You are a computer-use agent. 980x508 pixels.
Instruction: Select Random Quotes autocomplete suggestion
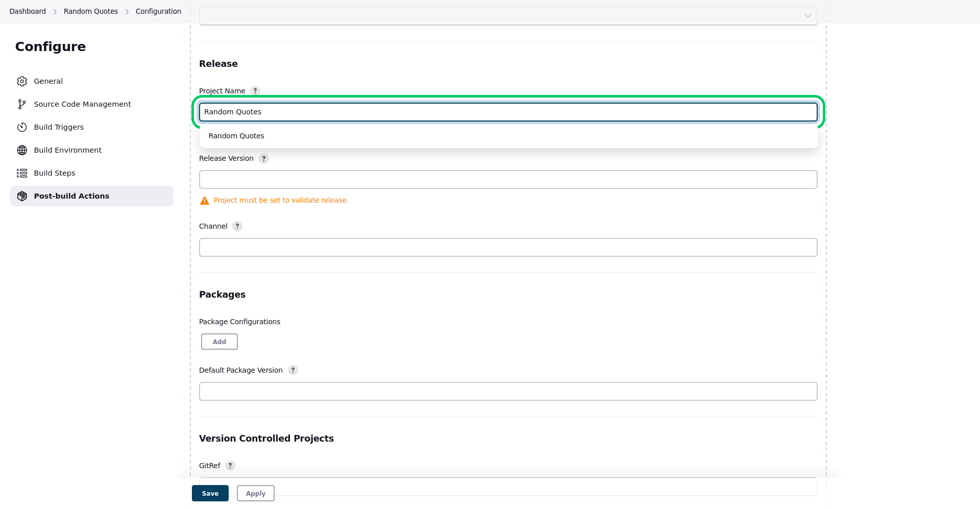pyautogui.click(x=508, y=136)
